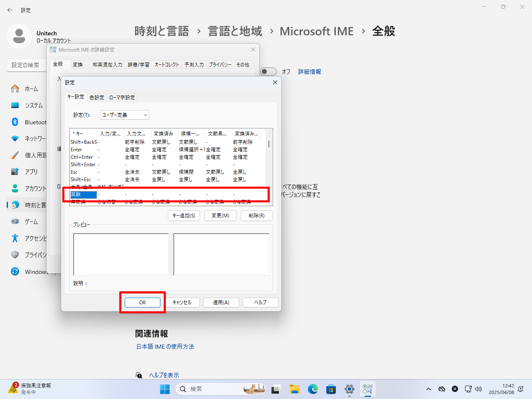532x399 pixels.
Task: Open その他 tab in IME details
Action: (243, 64)
